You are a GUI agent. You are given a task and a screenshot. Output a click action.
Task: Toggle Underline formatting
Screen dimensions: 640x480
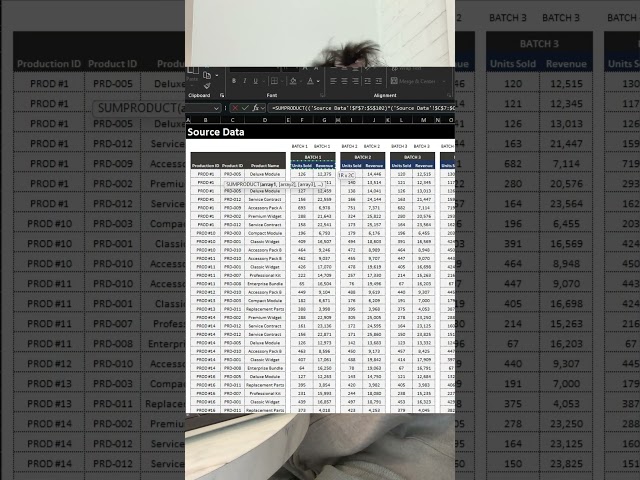click(255, 81)
